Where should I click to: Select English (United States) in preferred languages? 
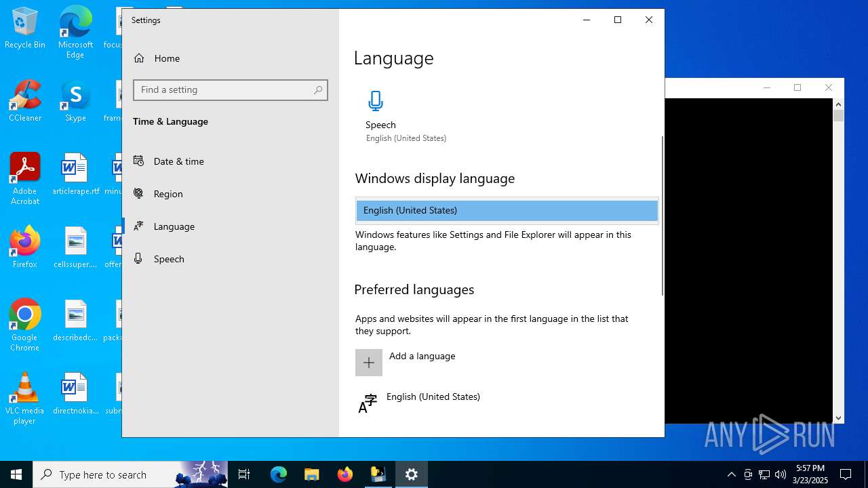506,403
